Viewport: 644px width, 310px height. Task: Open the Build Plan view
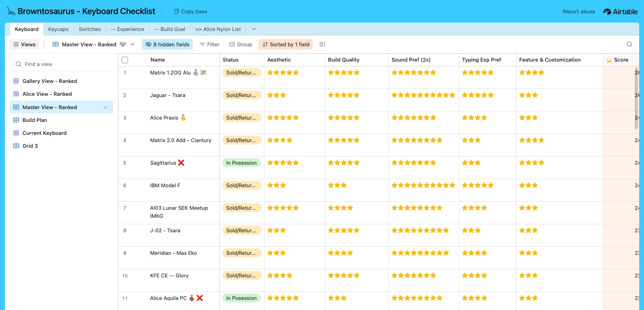61,120
